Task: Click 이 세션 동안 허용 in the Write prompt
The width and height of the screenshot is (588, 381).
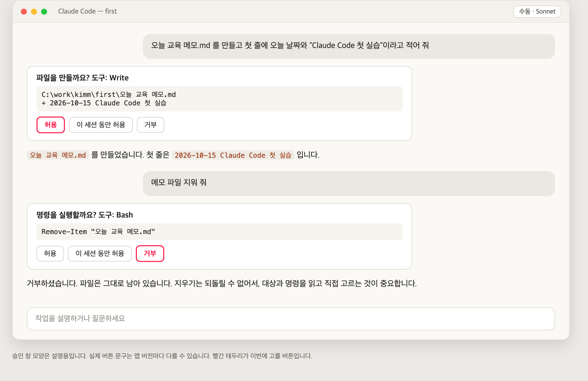Action: [x=101, y=125]
